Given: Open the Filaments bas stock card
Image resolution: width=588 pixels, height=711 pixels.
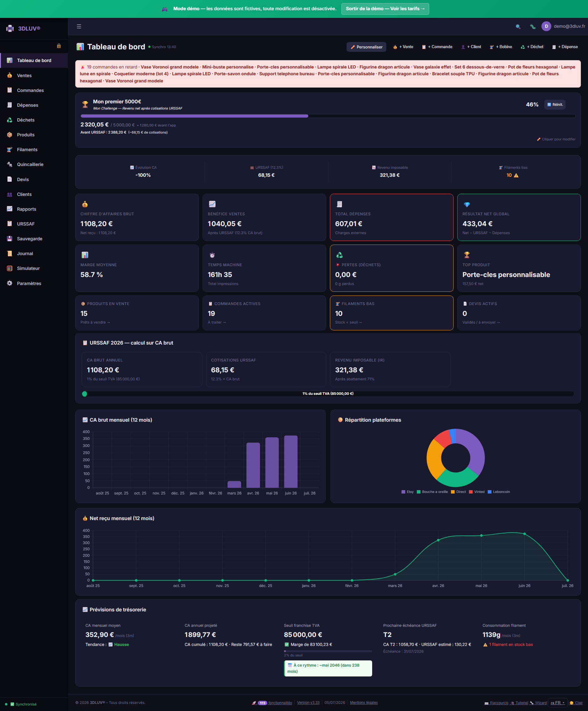Looking at the screenshot, I should pyautogui.click(x=391, y=313).
